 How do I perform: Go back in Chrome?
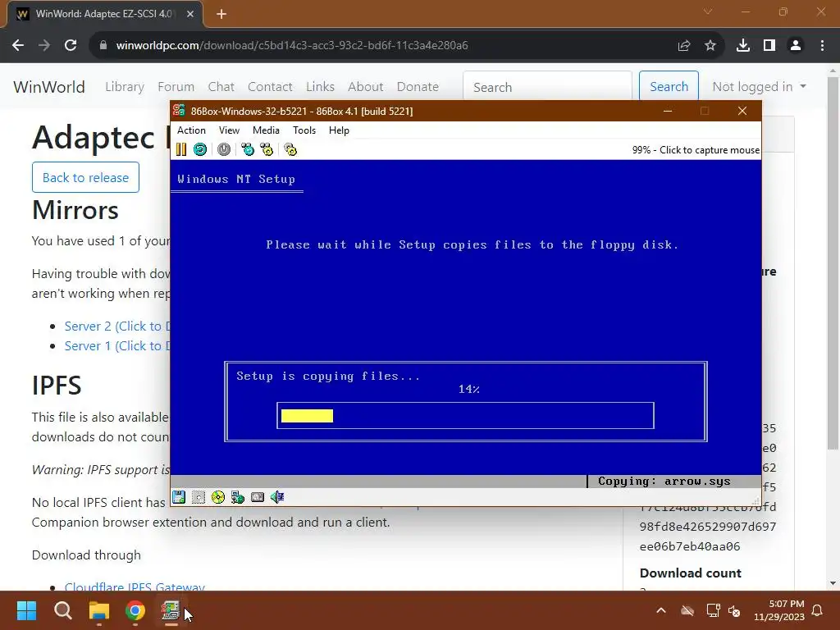point(18,46)
